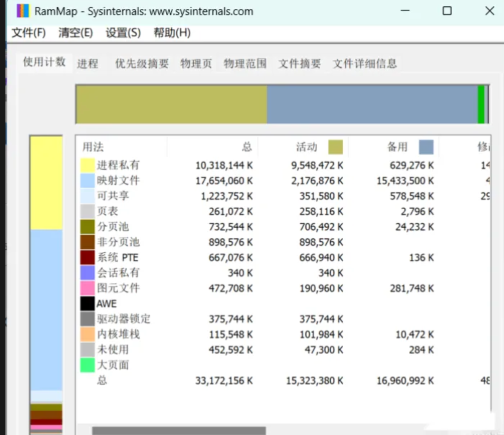Click the brown 非分页池 color swatch
This screenshot has height=435, width=504.
(x=87, y=242)
